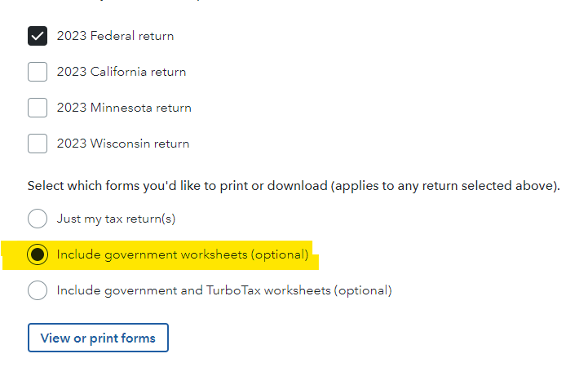
Task: Click the checkmark icon beside Federal return
Action: point(37,35)
